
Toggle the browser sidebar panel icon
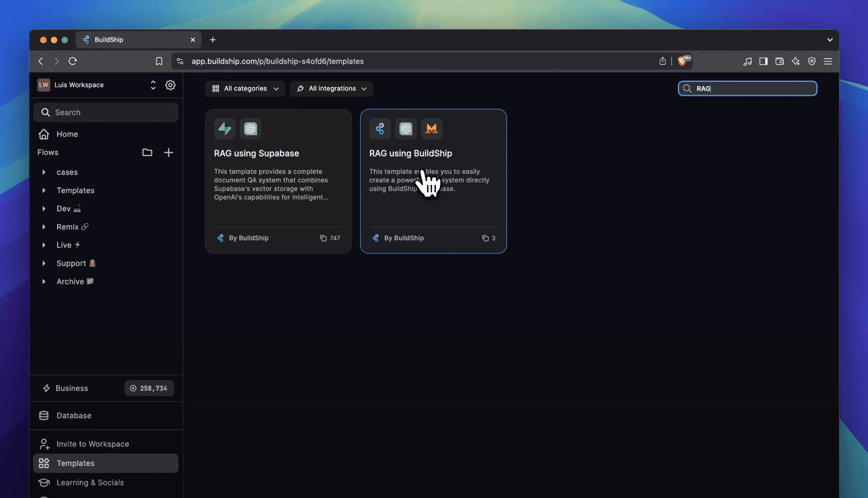[x=763, y=61]
